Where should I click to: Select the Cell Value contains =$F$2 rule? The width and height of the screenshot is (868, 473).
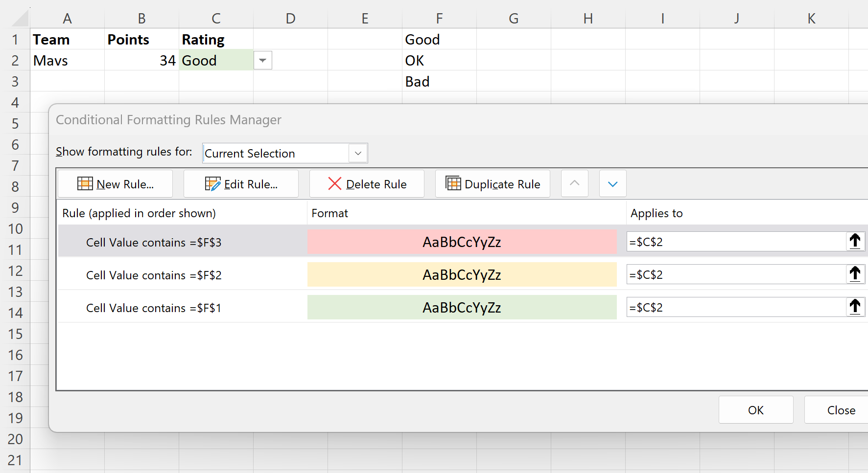pos(154,275)
